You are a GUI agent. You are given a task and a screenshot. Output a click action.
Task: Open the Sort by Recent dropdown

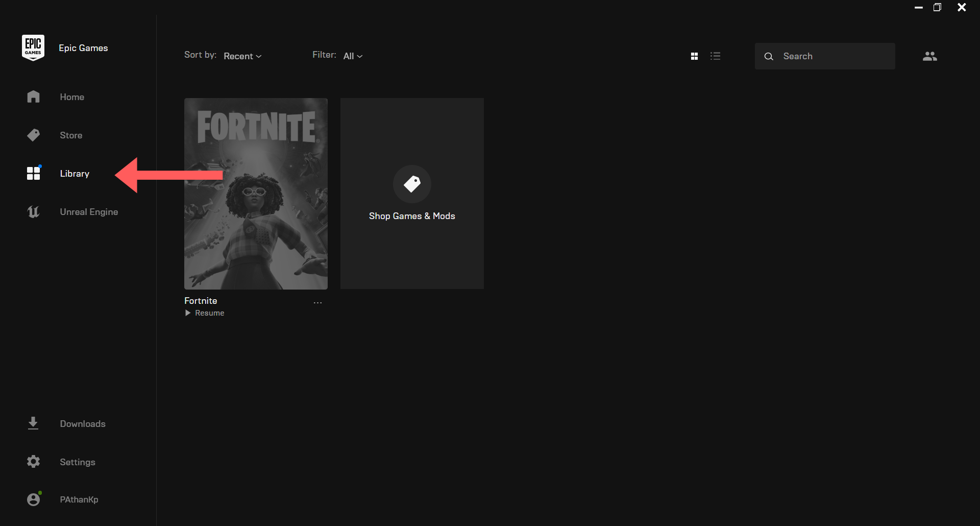[242, 56]
